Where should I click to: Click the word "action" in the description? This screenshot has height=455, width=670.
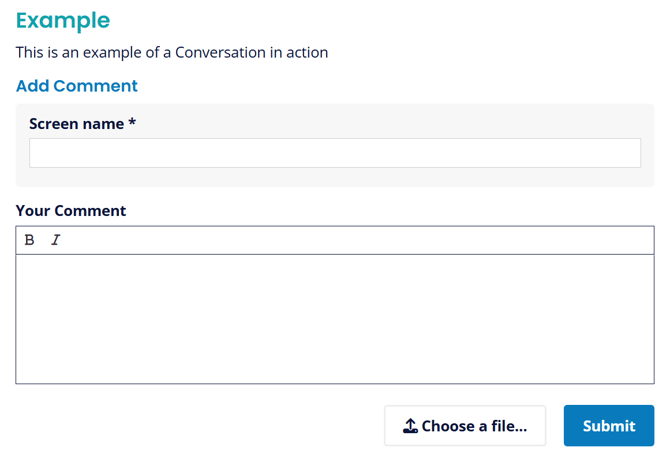307,53
